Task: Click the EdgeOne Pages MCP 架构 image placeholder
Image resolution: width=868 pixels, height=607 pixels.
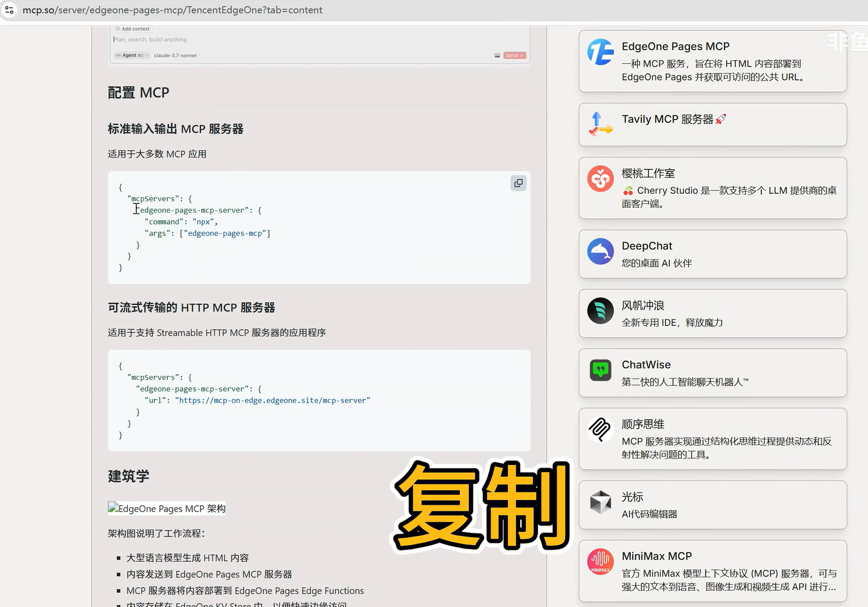Action: point(167,509)
